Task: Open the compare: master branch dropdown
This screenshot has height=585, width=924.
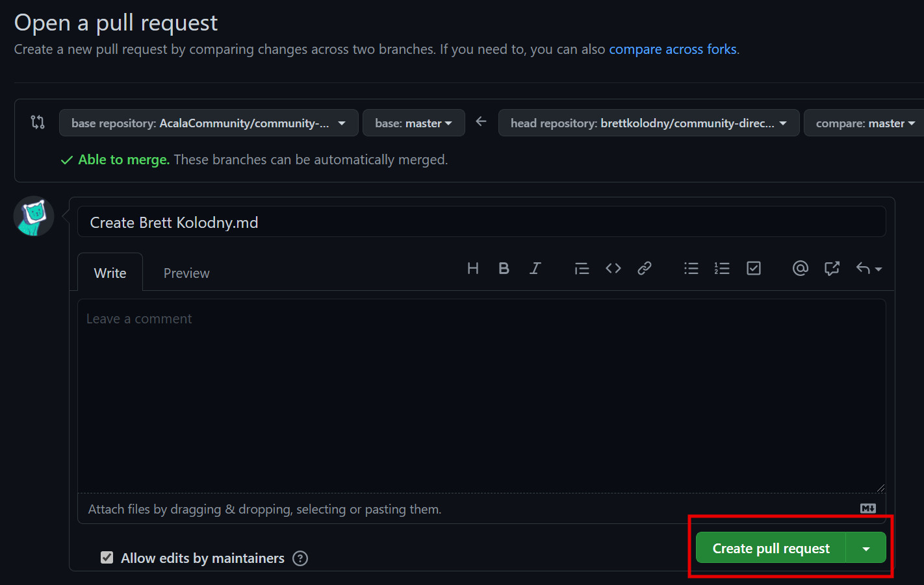Action: (x=864, y=123)
